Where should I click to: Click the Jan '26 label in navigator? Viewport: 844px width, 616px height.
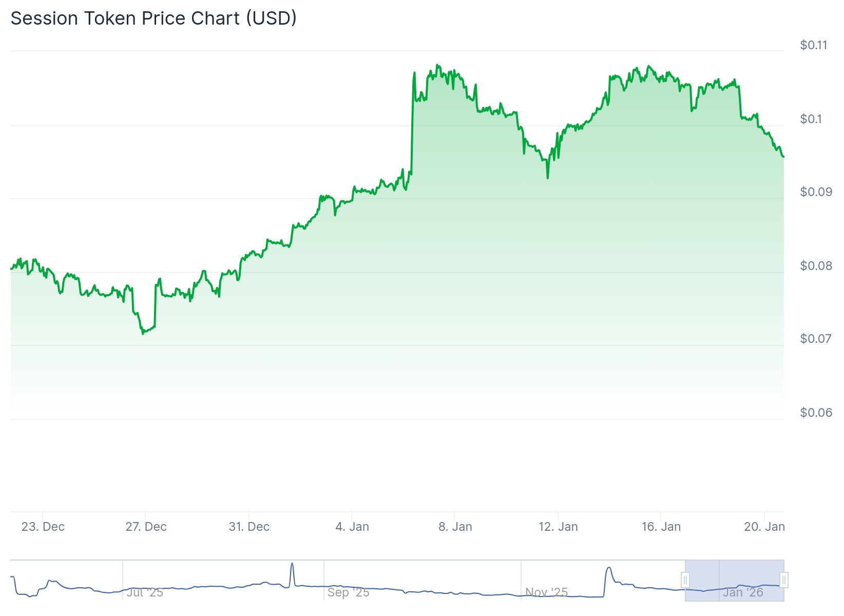tap(742, 592)
